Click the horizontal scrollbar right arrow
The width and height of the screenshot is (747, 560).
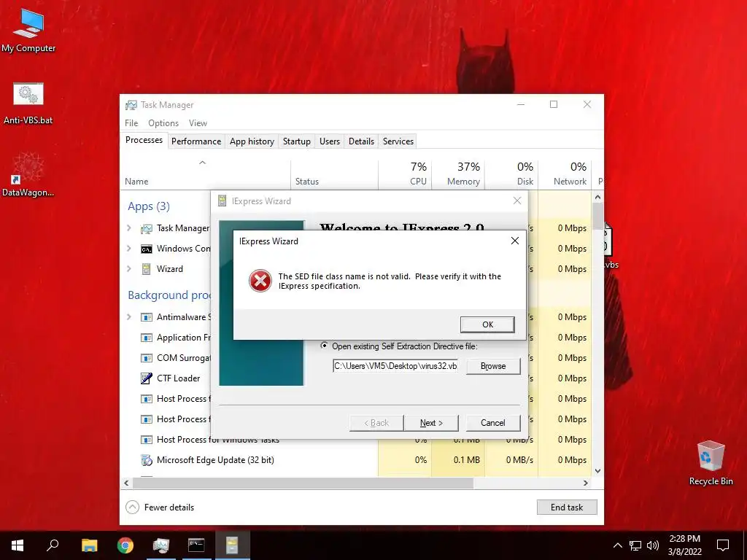coord(586,483)
